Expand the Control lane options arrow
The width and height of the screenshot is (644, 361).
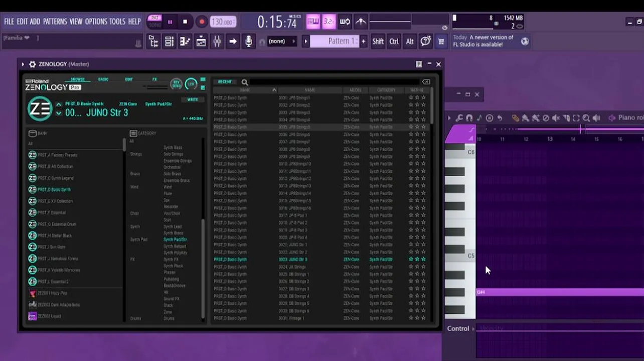pyautogui.click(x=474, y=328)
